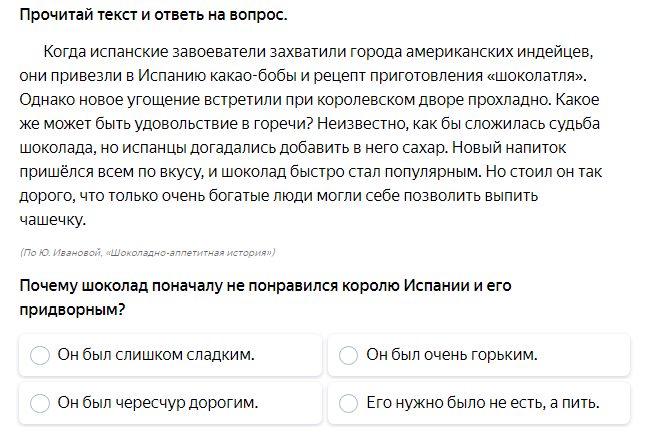Choose radio option 'Он был чересчур дорогим'
The height and width of the screenshot is (443, 666).
(x=40, y=403)
